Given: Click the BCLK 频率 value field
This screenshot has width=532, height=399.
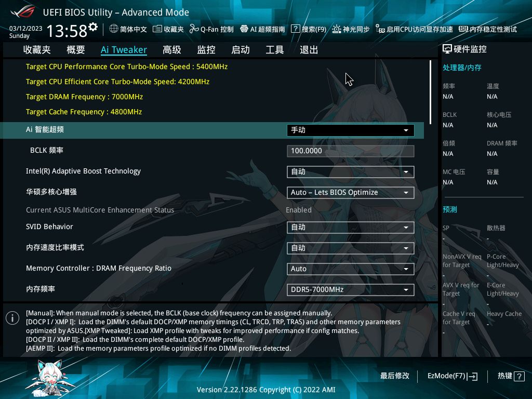Looking at the screenshot, I should pos(350,151).
